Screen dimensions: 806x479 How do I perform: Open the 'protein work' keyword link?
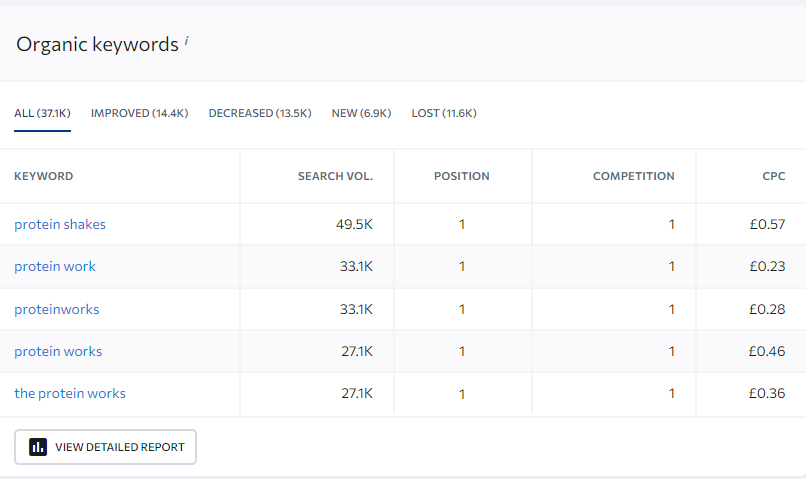pyautogui.click(x=55, y=267)
